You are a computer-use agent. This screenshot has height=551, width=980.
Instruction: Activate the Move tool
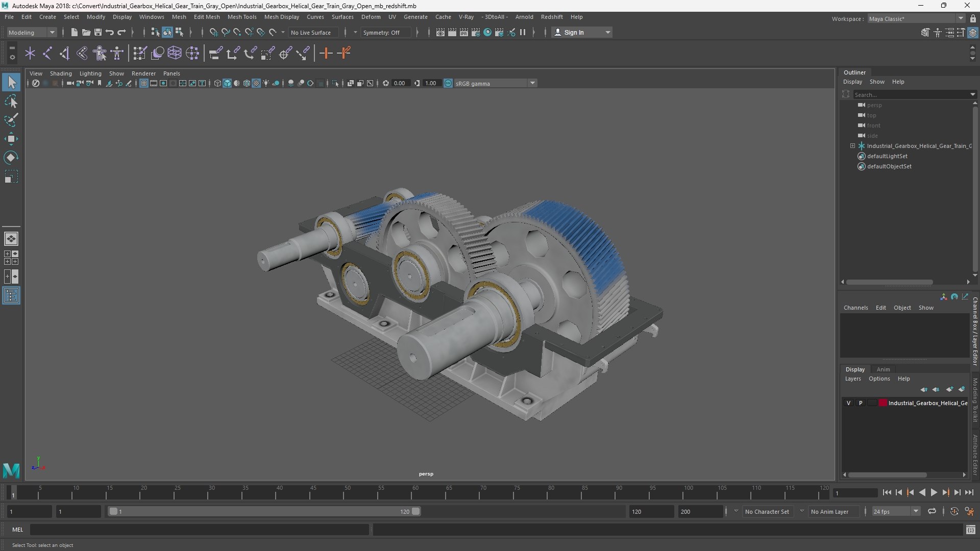[x=11, y=139]
